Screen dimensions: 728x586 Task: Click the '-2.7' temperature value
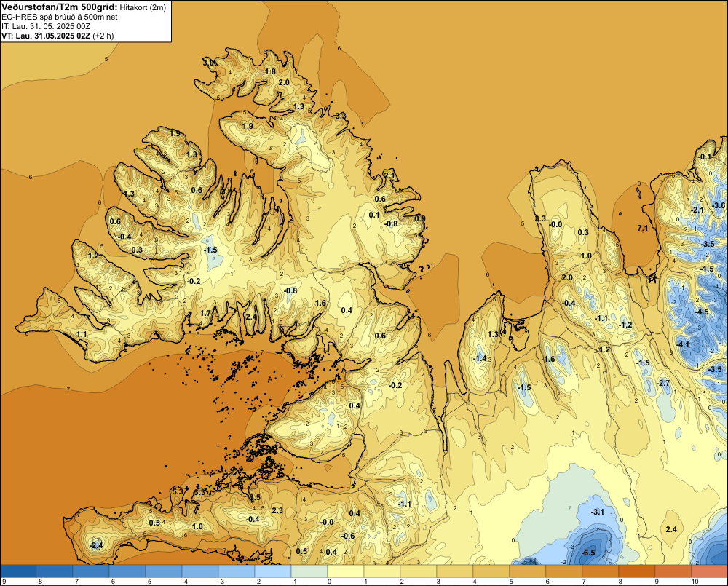click(663, 383)
